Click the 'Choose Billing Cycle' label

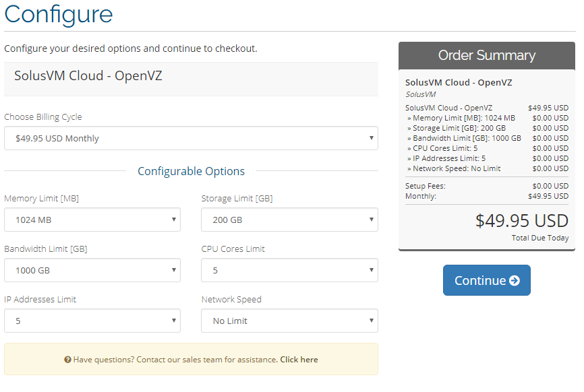[x=43, y=117]
